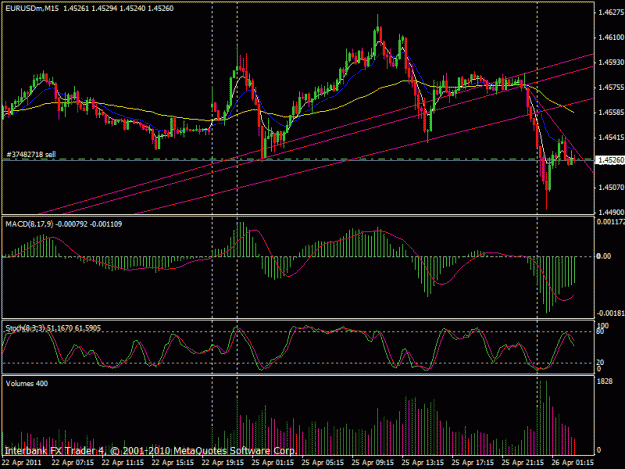Click the 25 Apr 09:15 time label
Screen dimensions: 625x469
[373, 463]
